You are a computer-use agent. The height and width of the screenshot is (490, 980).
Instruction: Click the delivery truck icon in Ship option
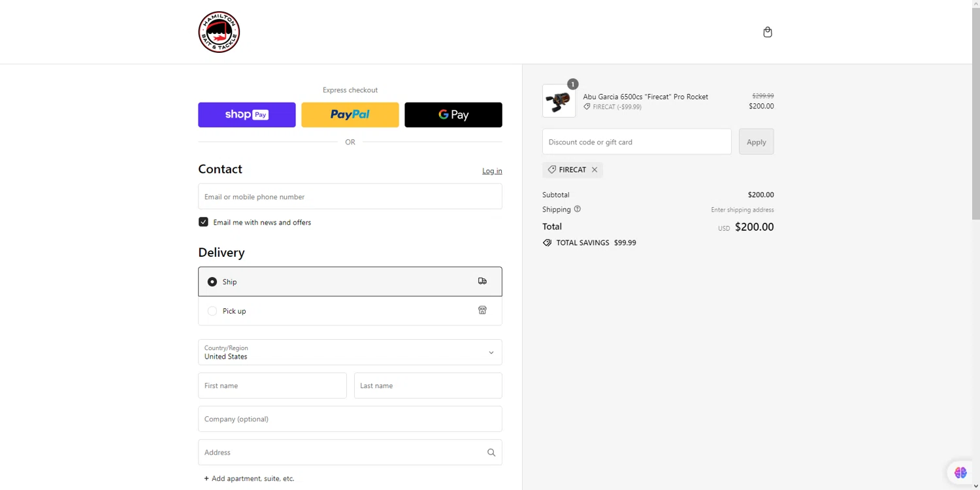482,281
